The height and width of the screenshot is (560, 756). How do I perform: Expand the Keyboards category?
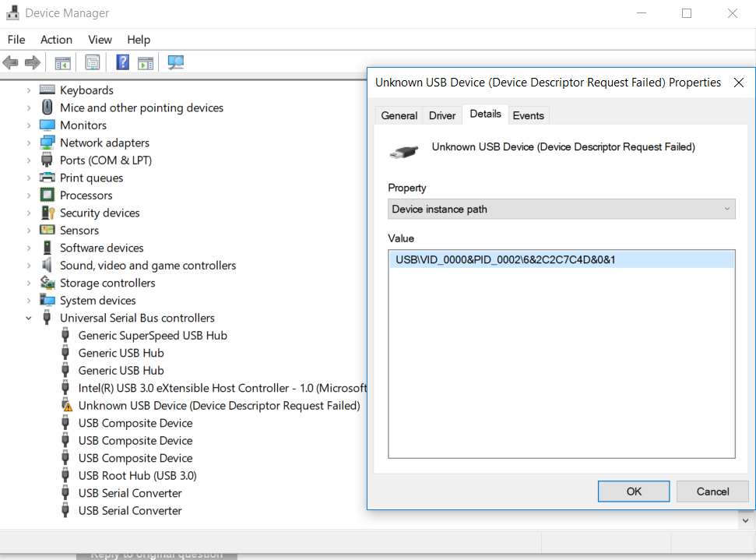coord(29,90)
